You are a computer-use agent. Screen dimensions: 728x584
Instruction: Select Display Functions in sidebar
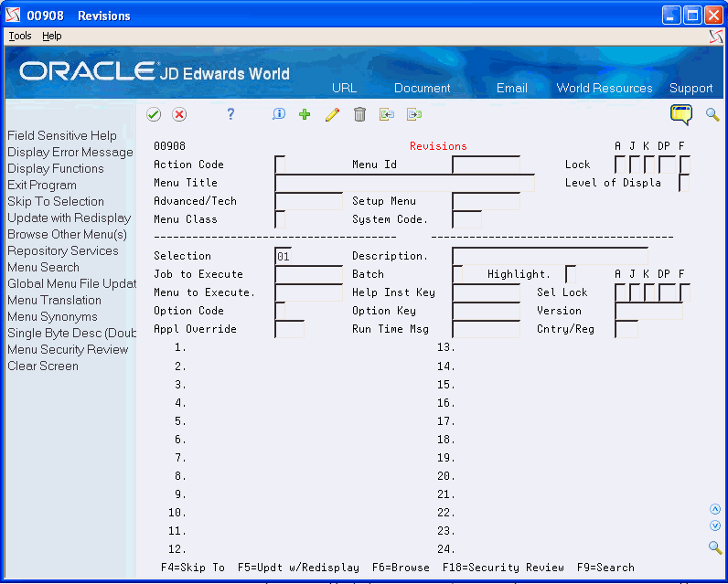pos(56,168)
